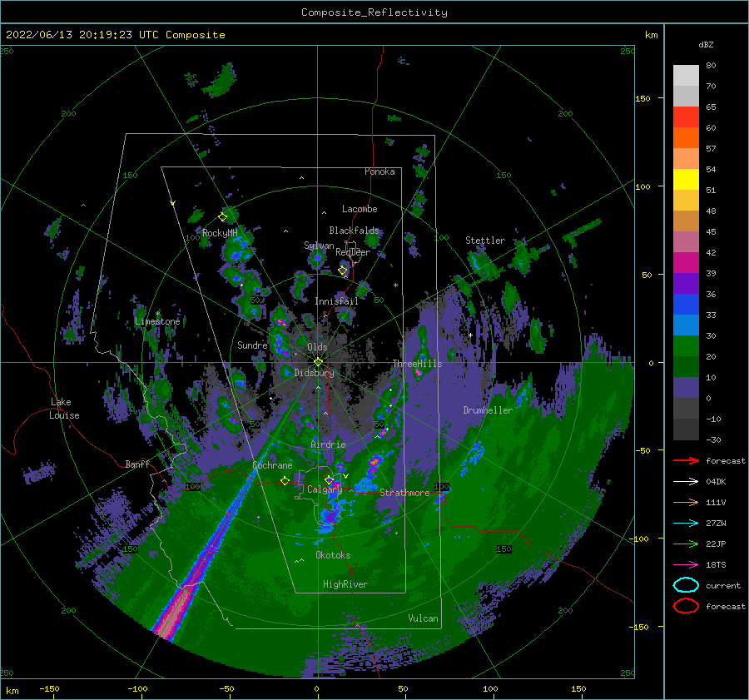Select the slate purple swatch between 10 and 0

point(686,388)
